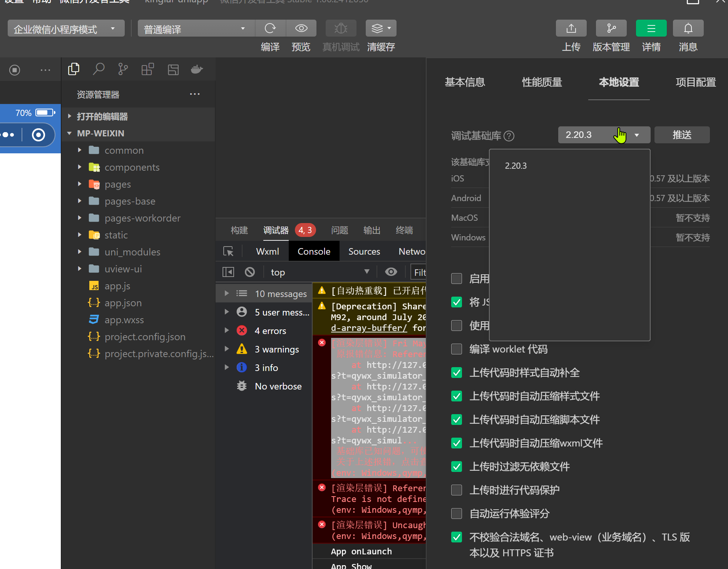Click the console filter input field
The image size is (728, 569).
point(418,272)
